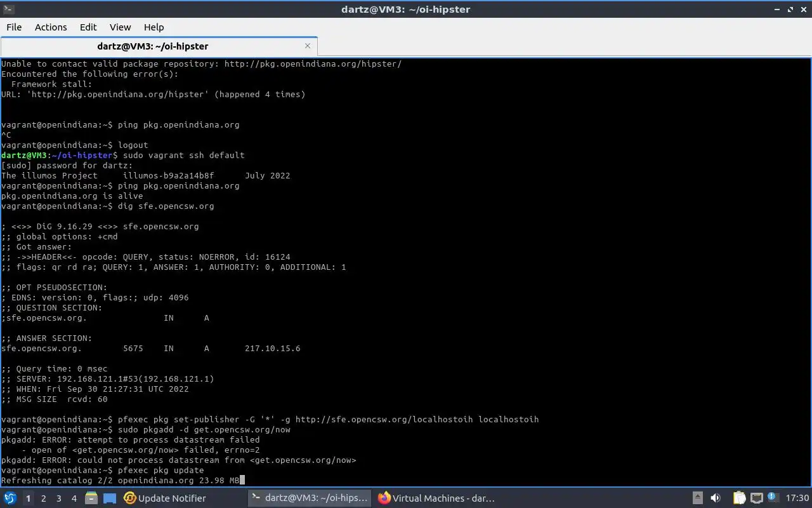Click the IP address 217.10.15.6
Screen dimensions: 812x508
coord(273,348)
